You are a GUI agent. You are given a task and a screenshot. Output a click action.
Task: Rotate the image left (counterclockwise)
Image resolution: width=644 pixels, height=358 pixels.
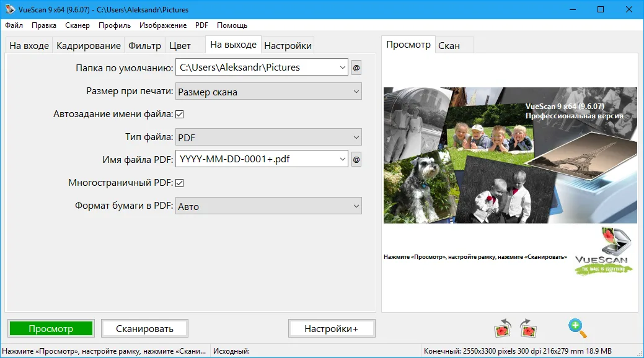(x=501, y=329)
